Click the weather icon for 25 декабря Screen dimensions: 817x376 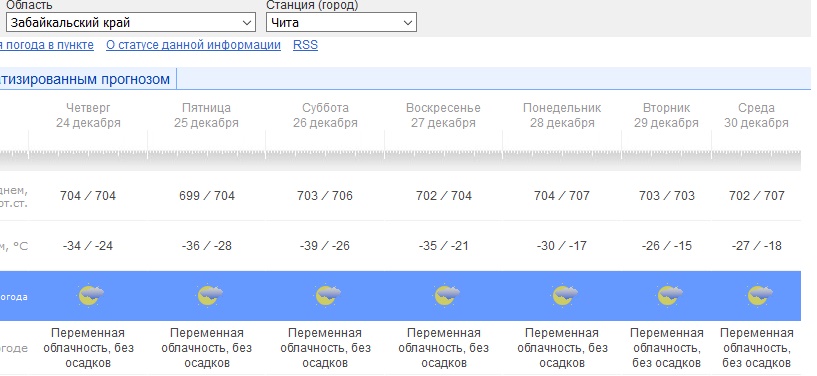coord(209,295)
